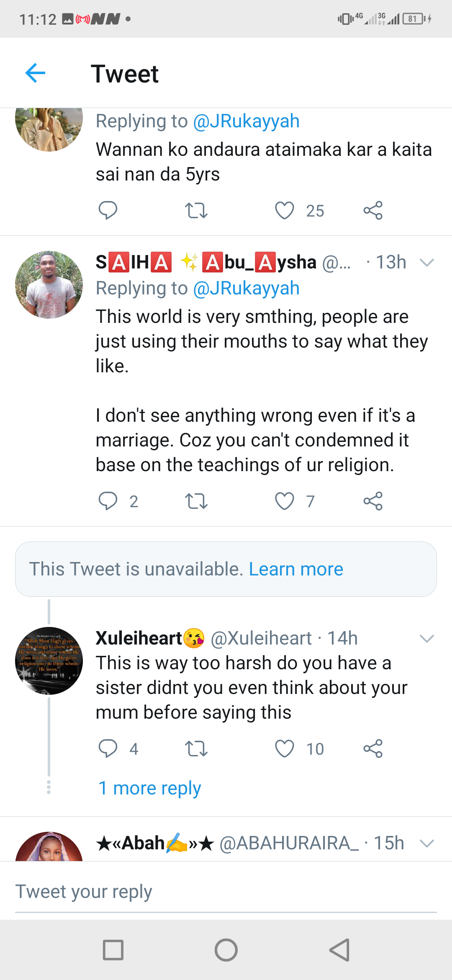This screenshot has width=452, height=980.
Task: Share Abu_Aysha's tweet
Action: [373, 501]
